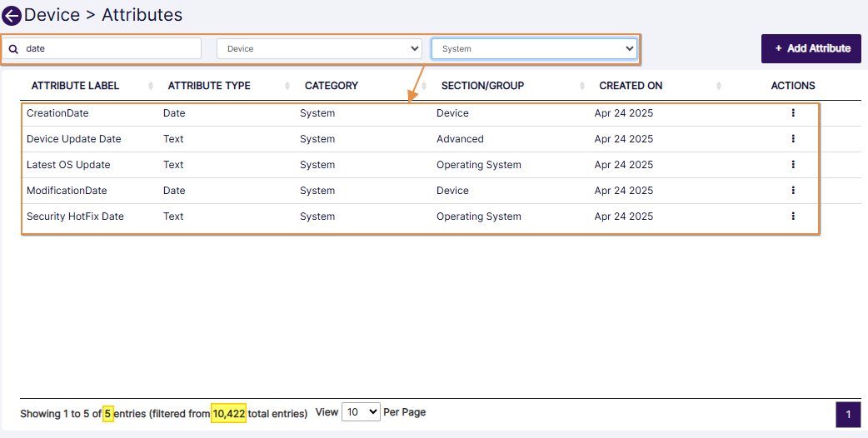This screenshot has height=438, width=868.
Task: Open actions menu for Security HotFix Date
Action: tap(793, 217)
